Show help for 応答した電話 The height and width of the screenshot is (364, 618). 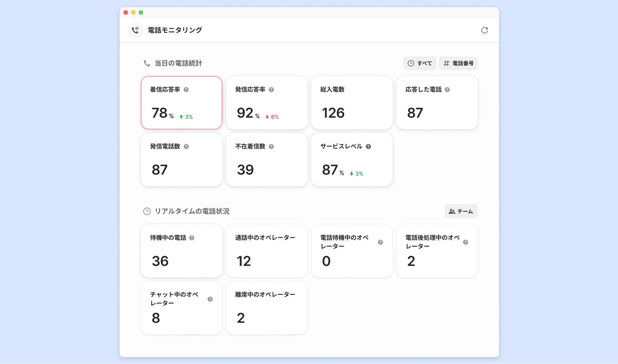click(447, 90)
